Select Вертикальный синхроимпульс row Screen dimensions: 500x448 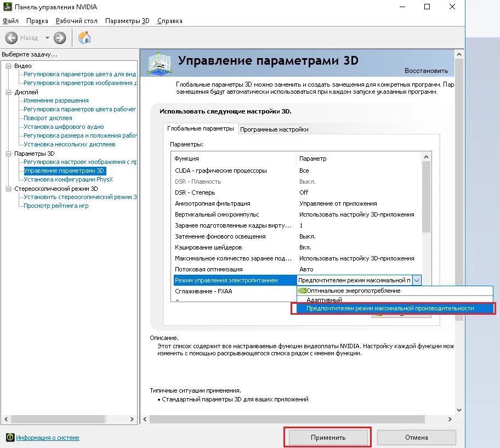click(x=298, y=214)
